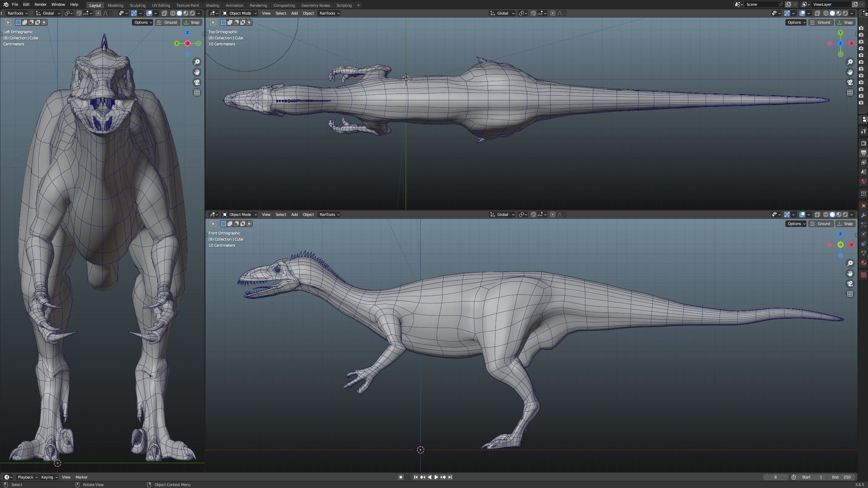This screenshot has height=488, width=868.
Task: Open Object menu in the front viewport header
Action: (x=308, y=215)
